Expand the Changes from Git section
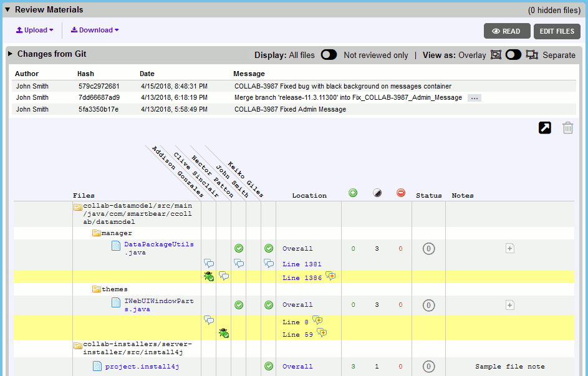 (x=11, y=54)
